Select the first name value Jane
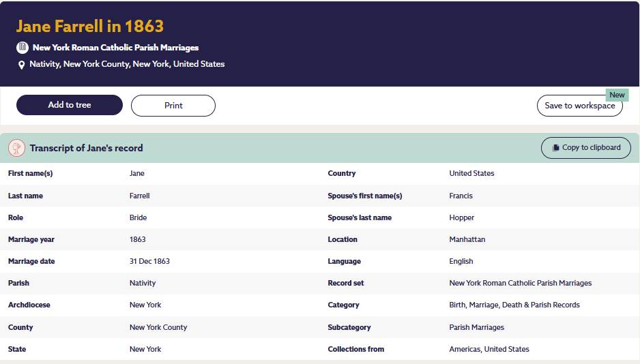640x364 pixels. [x=136, y=173]
